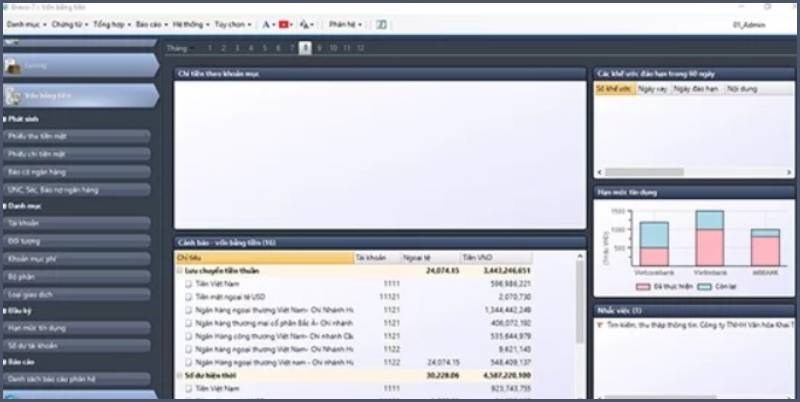The image size is (800, 402).
Task: Open the Danh mục menu
Action: (27, 24)
